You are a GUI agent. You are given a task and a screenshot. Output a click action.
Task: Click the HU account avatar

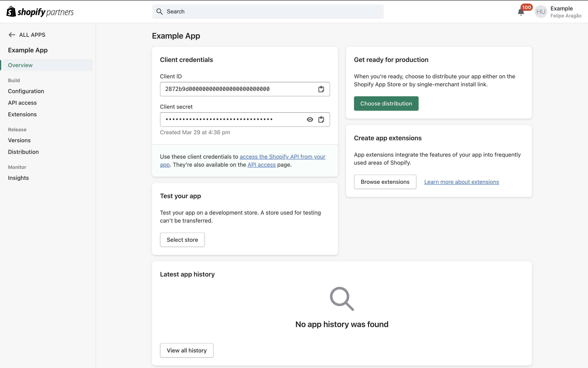(x=541, y=12)
